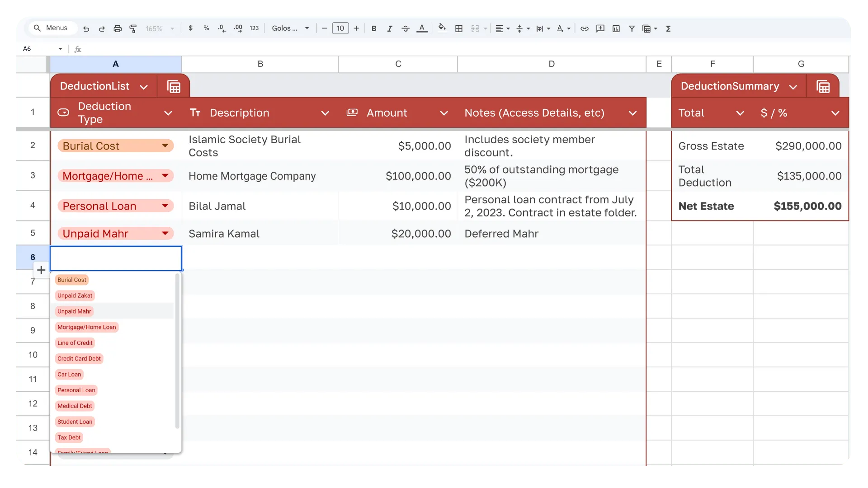Click the Insert chart icon

[616, 28]
